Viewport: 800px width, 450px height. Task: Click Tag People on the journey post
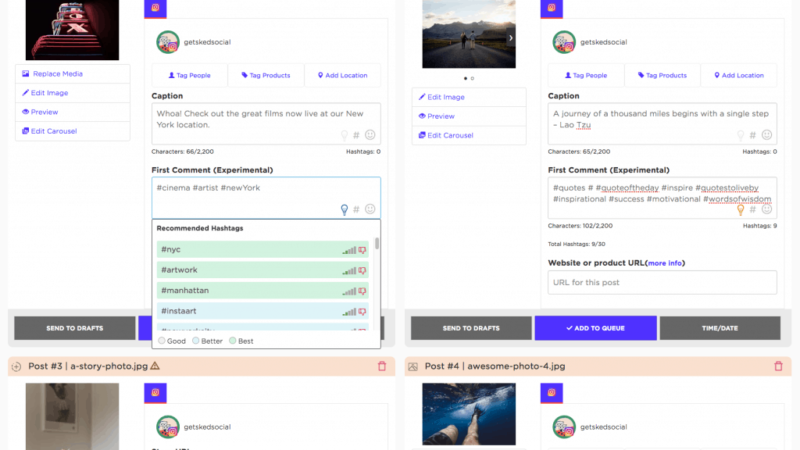586,75
